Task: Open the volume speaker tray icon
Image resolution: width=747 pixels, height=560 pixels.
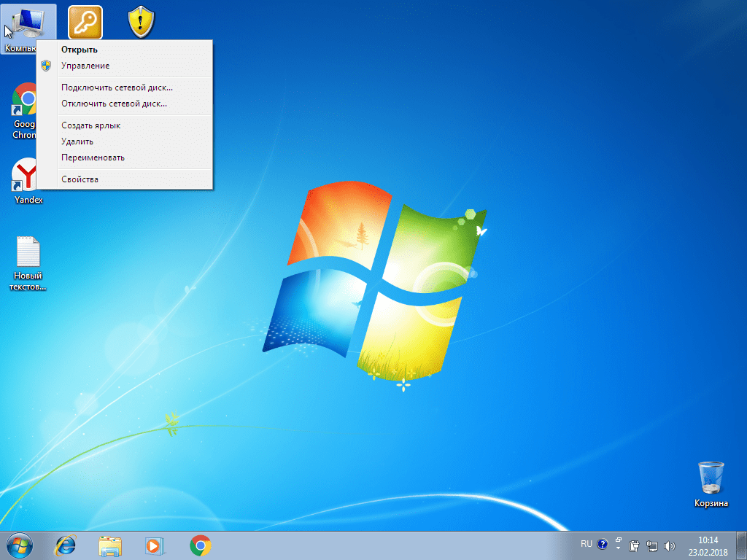Action: coord(670,546)
